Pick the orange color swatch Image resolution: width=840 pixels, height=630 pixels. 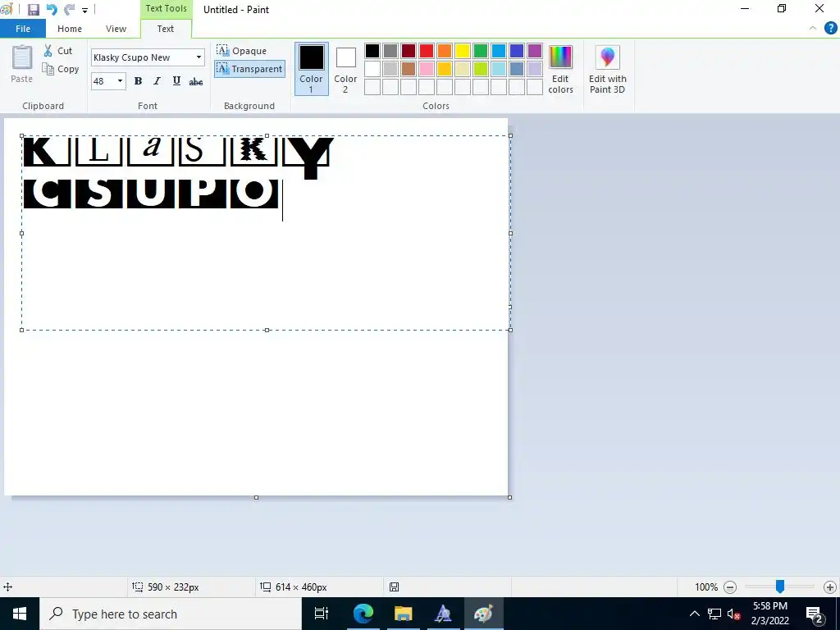[445, 51]
